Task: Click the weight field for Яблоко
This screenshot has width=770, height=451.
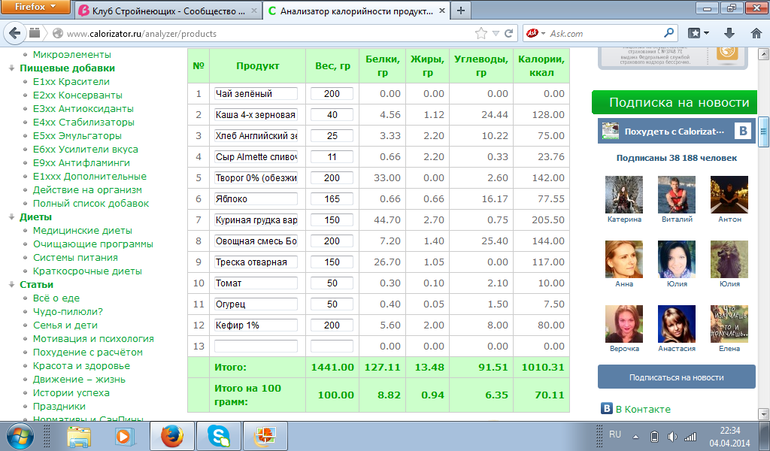Action: click(332, 199)
